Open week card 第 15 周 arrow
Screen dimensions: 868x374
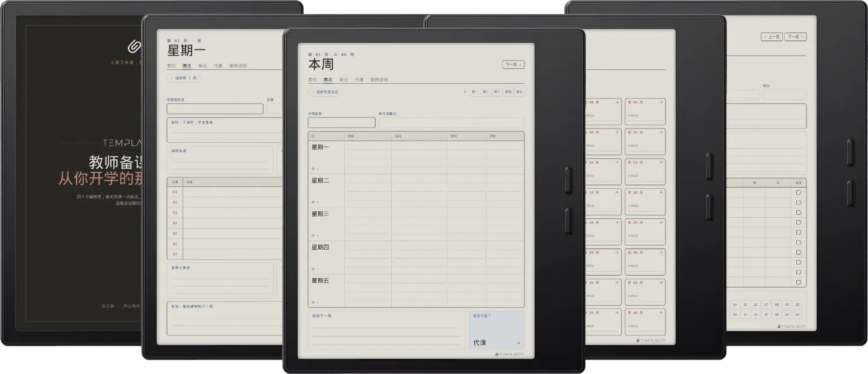tap(661, 162)
